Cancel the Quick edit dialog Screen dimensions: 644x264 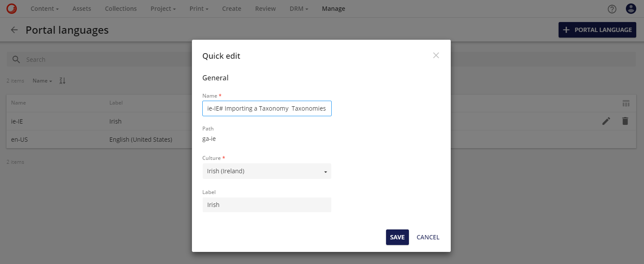(x=427, y=237)
